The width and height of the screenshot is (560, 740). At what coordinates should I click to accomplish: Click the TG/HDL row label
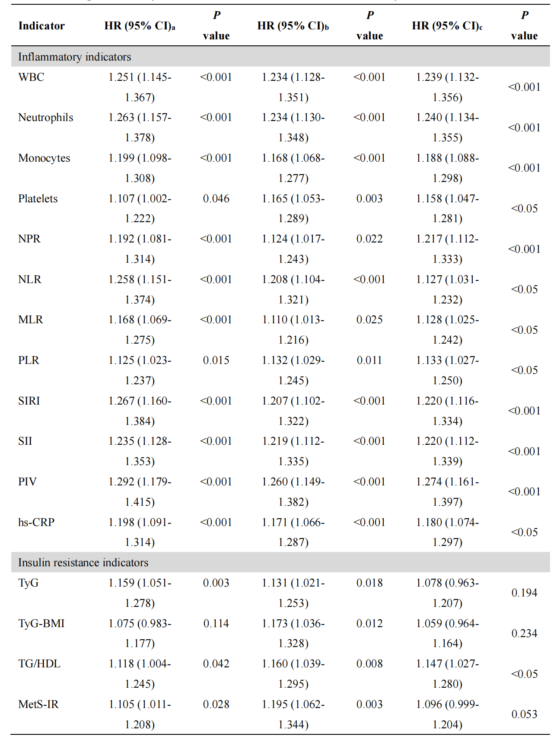[x=39, y=664]
